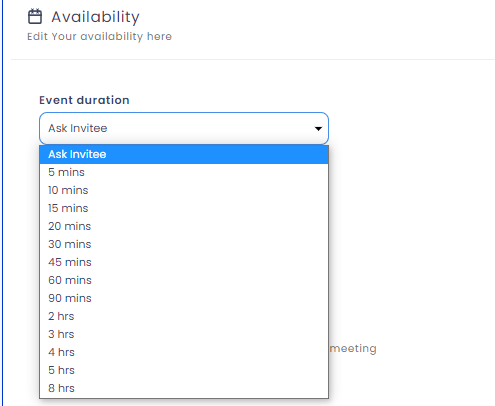495x406 pixels.
Task: Select 2 hrs duration
Action: [184, 316]
